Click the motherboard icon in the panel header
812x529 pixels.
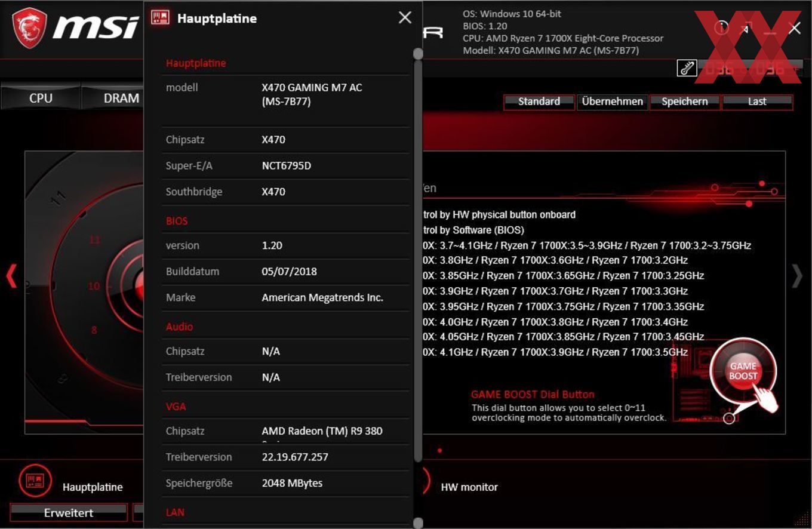point(160,18)
